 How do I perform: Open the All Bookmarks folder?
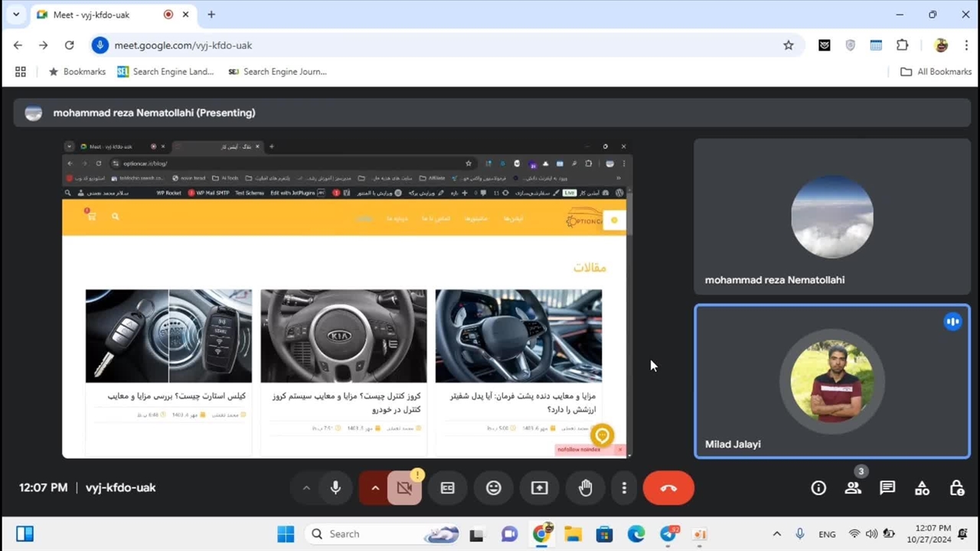coord(936,72)
